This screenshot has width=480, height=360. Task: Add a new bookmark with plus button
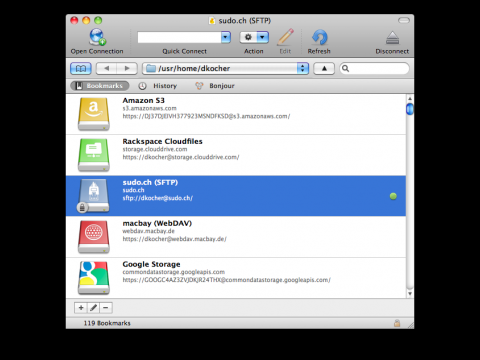click(81, 308)
